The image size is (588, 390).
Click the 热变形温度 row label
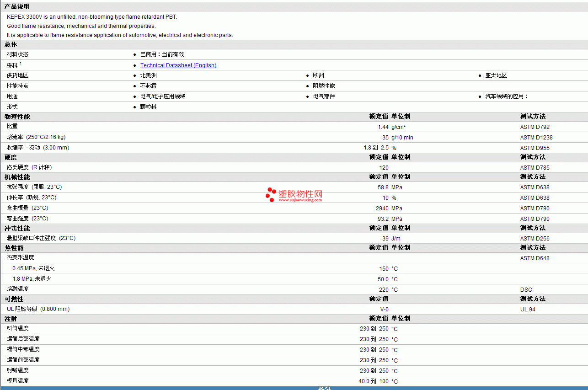20,257
